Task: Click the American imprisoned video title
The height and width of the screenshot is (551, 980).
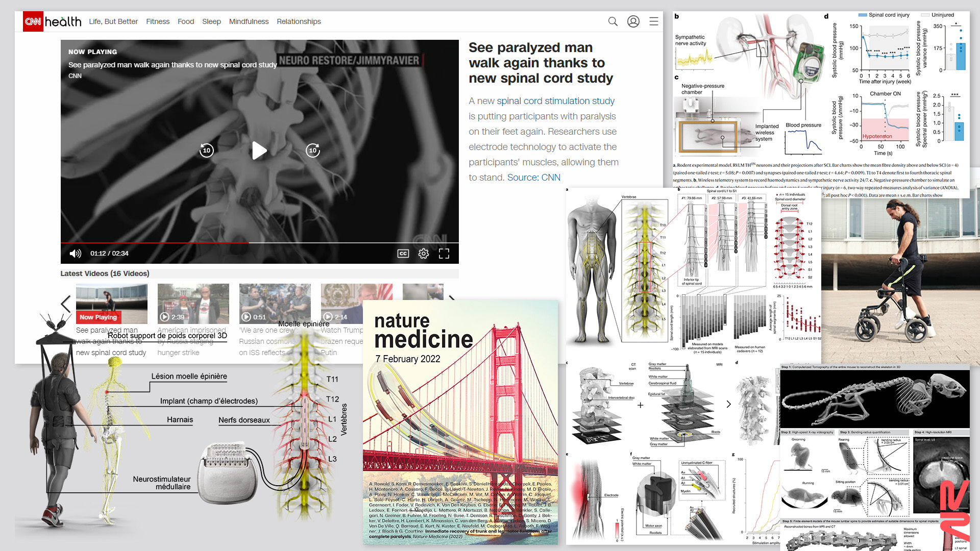Action: coord(191,341)
